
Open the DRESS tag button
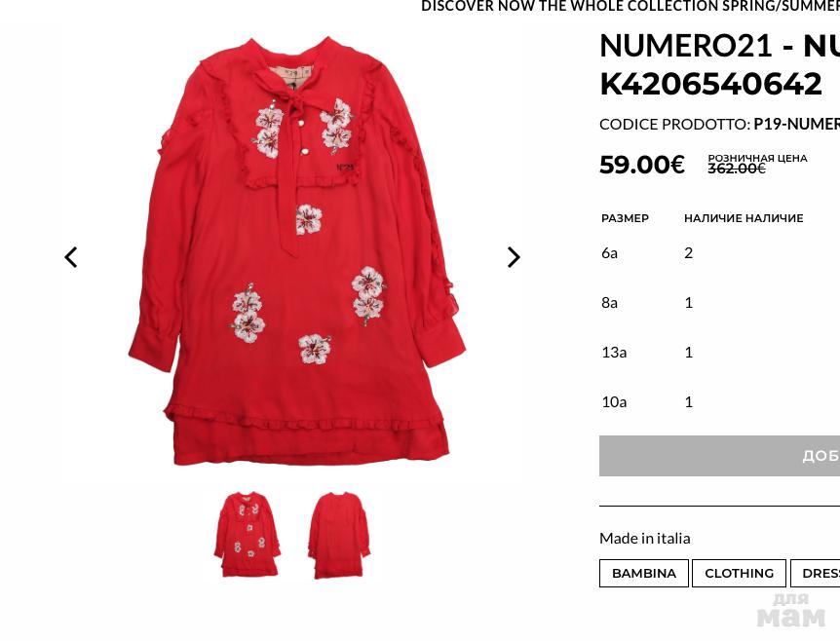click(x=816, y=573)
